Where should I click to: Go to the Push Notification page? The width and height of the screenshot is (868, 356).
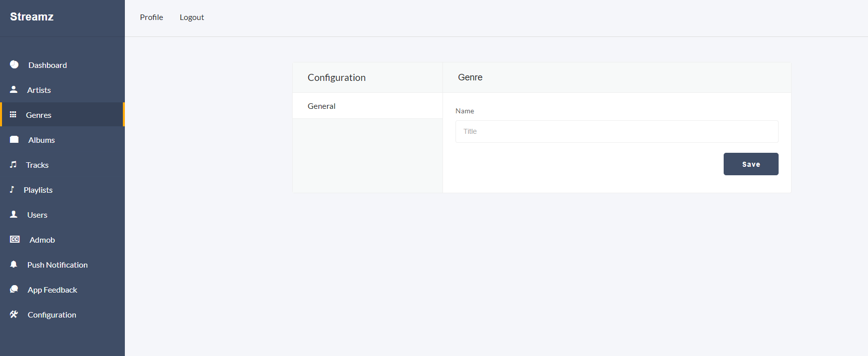[x=57, y=265]
